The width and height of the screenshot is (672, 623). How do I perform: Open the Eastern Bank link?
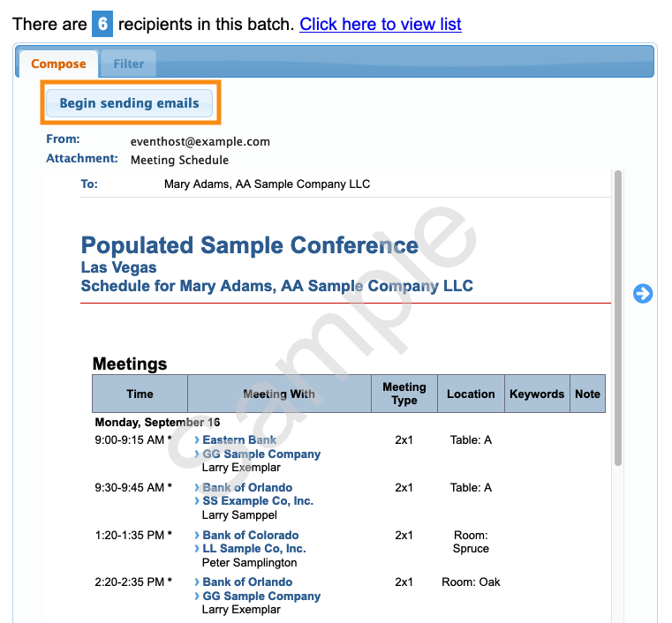(239, 439)
